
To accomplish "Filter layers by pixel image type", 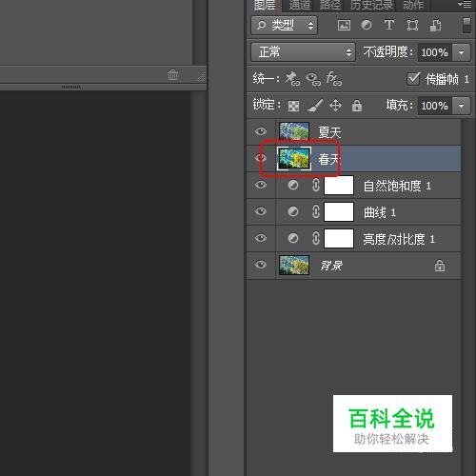I will 344,25.
